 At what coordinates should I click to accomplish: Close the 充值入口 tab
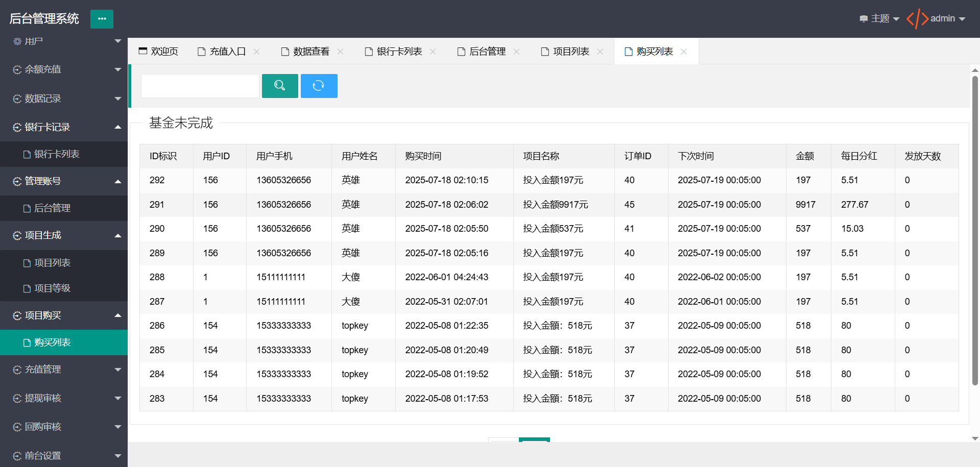(x=257, y=52)
